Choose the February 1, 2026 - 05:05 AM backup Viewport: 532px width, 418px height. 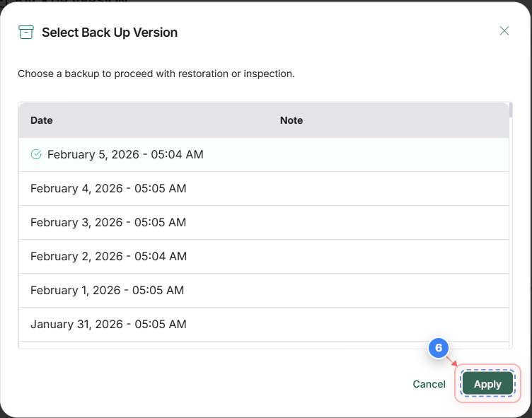[x=264, y=290]
